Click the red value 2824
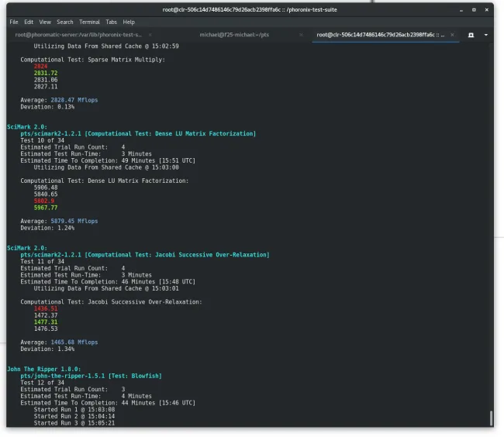The height and width of the screenshot is (437, 504). click(40, 67)
